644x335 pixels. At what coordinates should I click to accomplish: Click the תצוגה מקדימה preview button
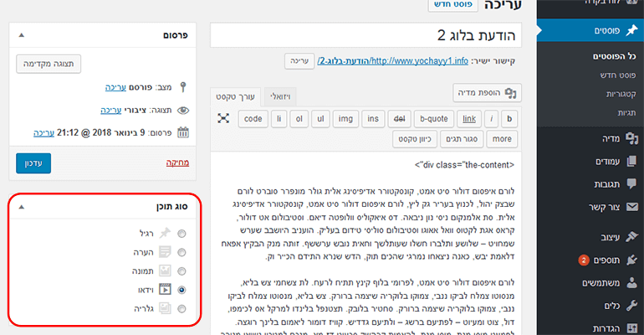tap(49, 64)
